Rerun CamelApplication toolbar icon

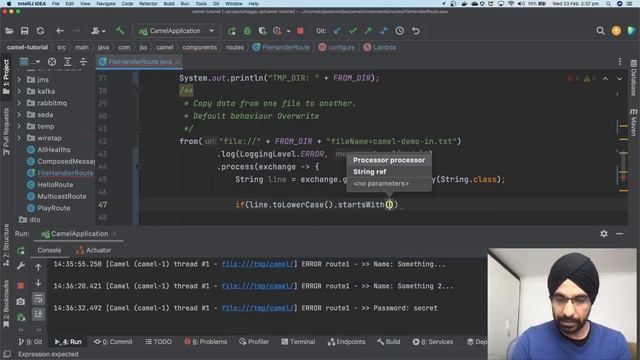pos(232,31)
